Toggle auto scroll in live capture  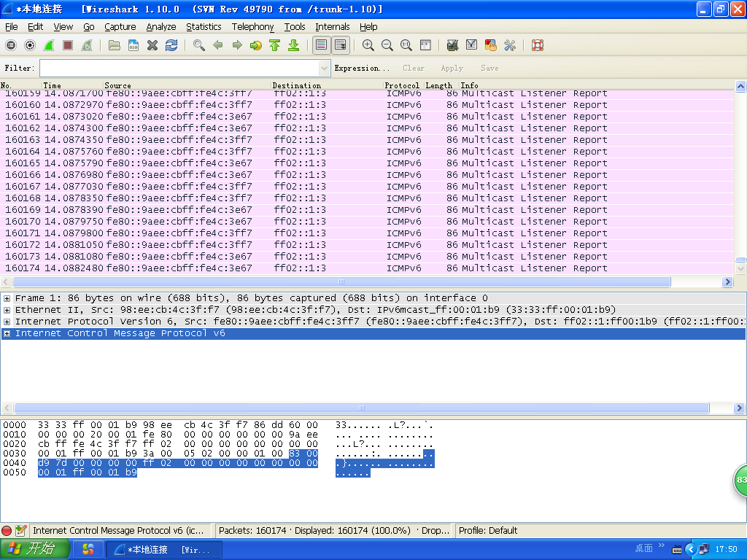(341, 45)
